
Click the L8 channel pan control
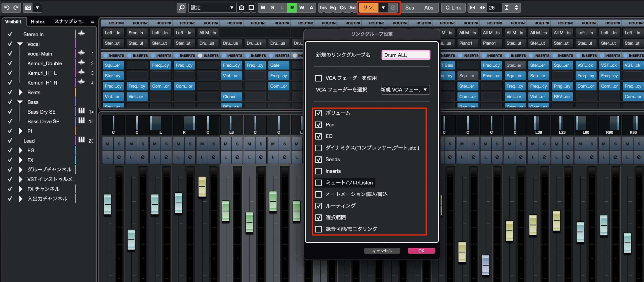[231, 125]
